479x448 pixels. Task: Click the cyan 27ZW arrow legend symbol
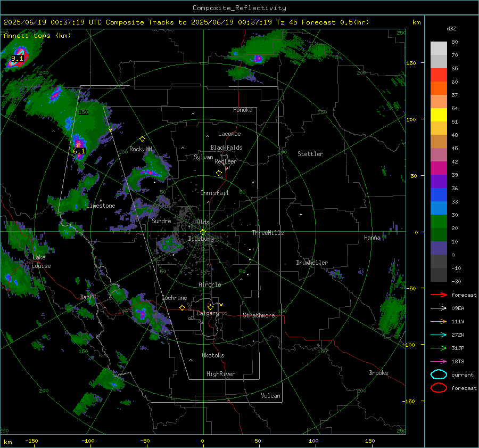coord(439,335)
